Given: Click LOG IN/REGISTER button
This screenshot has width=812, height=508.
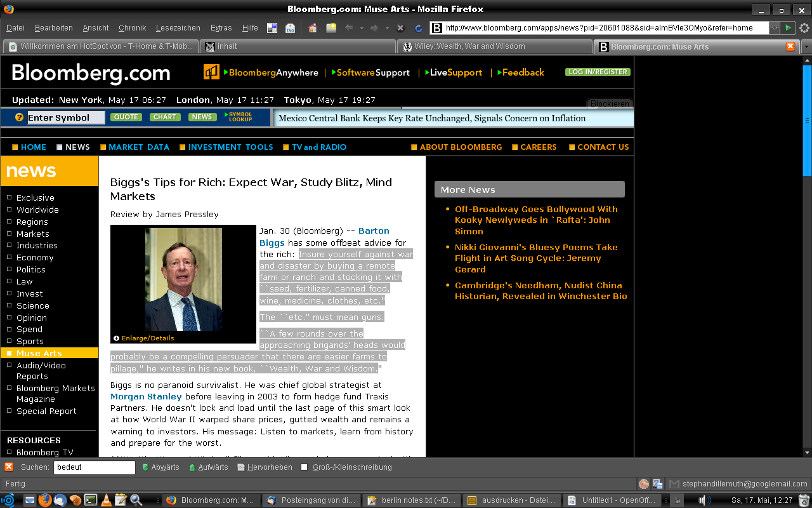Looking at the screenshot, I should coord(598,72).
